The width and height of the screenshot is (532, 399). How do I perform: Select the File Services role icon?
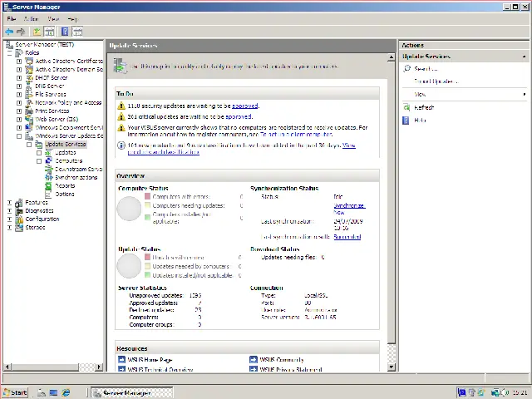(30, 94)
